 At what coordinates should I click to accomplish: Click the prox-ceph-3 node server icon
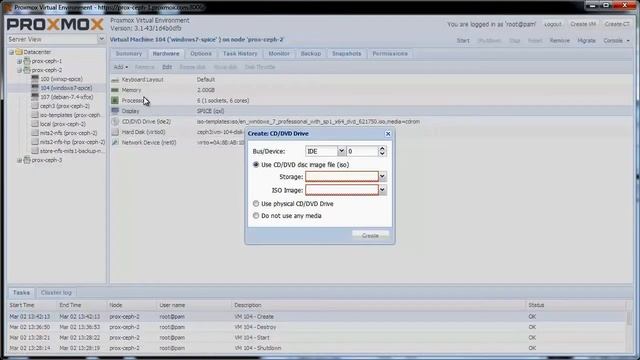point(27,160)
